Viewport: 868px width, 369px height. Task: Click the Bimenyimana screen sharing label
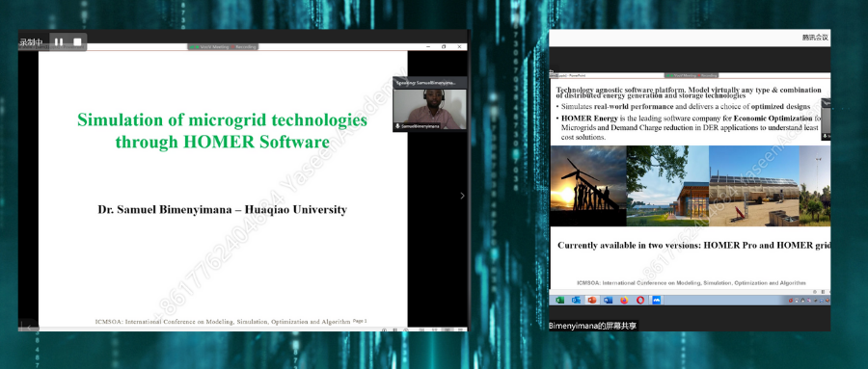[593, 326]
